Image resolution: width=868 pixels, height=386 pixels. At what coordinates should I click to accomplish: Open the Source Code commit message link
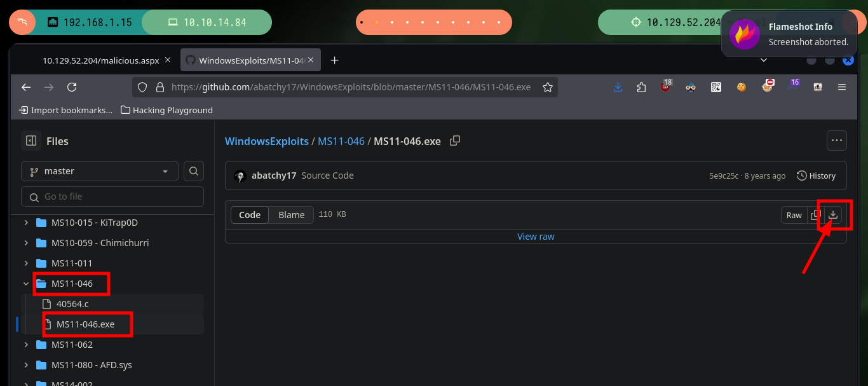point(328,176)
